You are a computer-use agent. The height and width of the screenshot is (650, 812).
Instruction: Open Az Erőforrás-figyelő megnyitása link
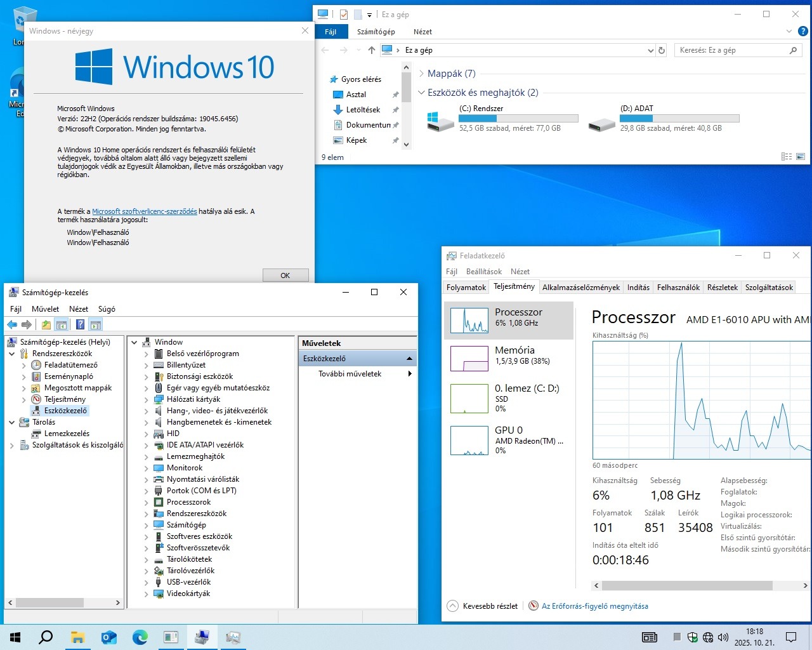595,606
